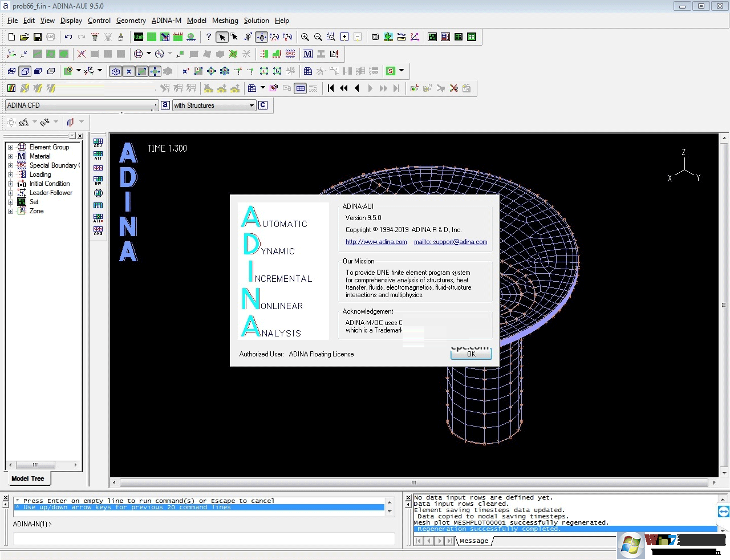Jump to first solution timestep
This screenshot has width=730, height=560.
point(331,88)
